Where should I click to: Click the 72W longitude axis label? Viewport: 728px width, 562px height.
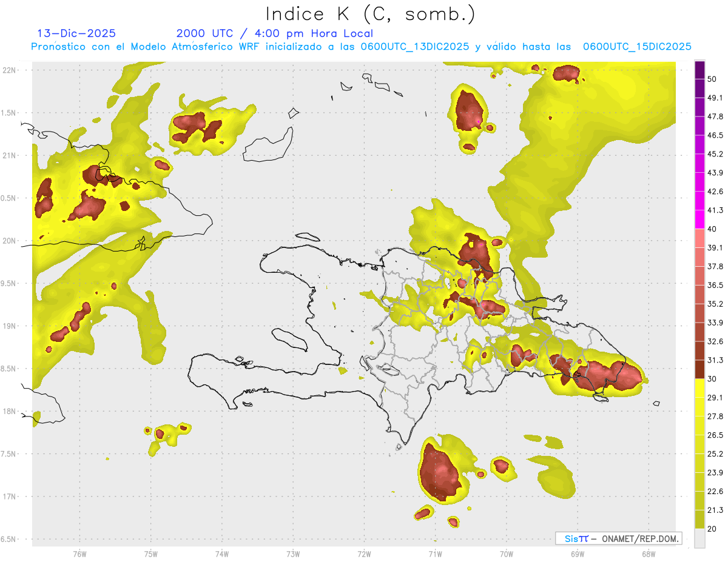364,554
